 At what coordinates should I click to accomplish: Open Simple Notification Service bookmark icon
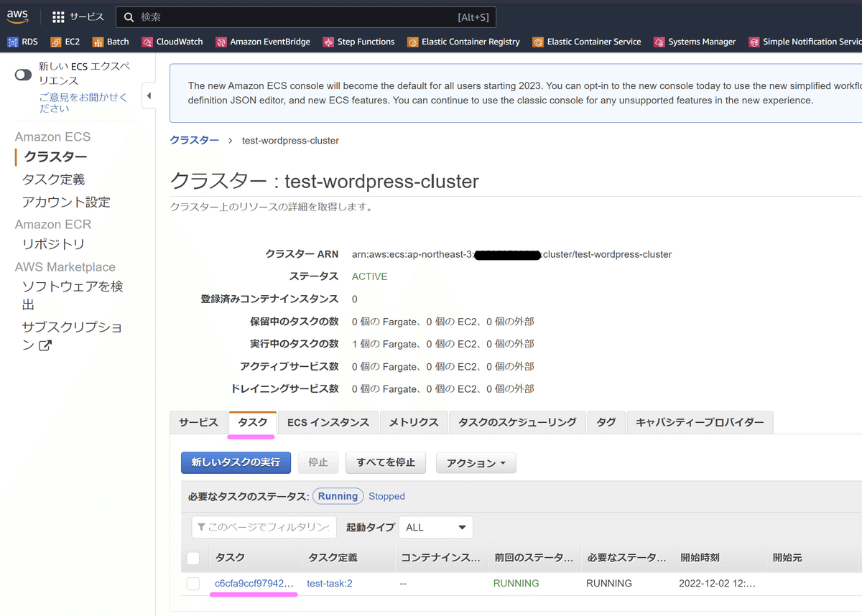pyautogui.click(x=754, y=42)
